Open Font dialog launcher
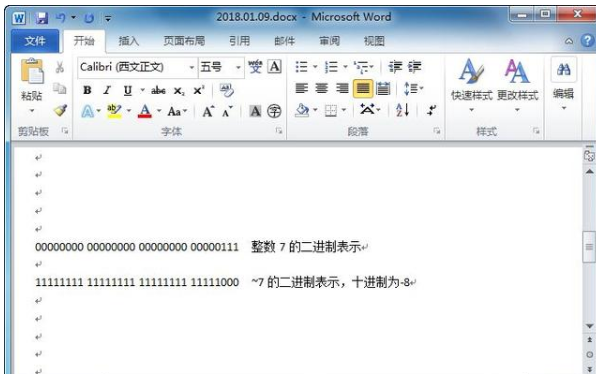 (279, 131)
